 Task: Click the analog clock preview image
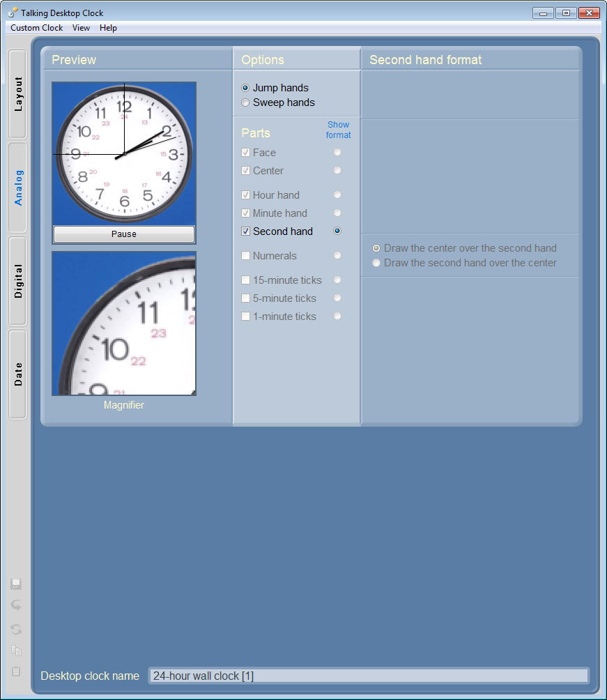(x=124, y=153)
